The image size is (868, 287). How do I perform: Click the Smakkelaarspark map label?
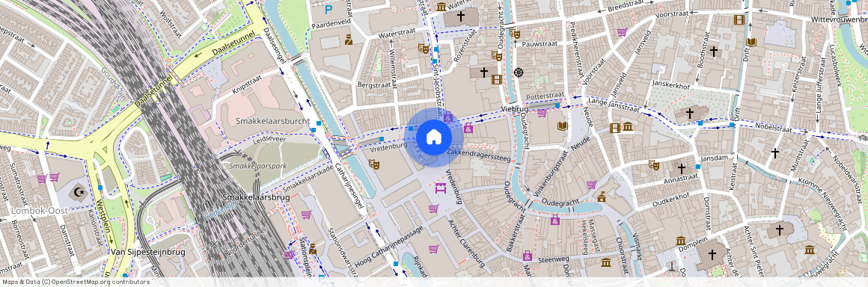coord(254,165)
